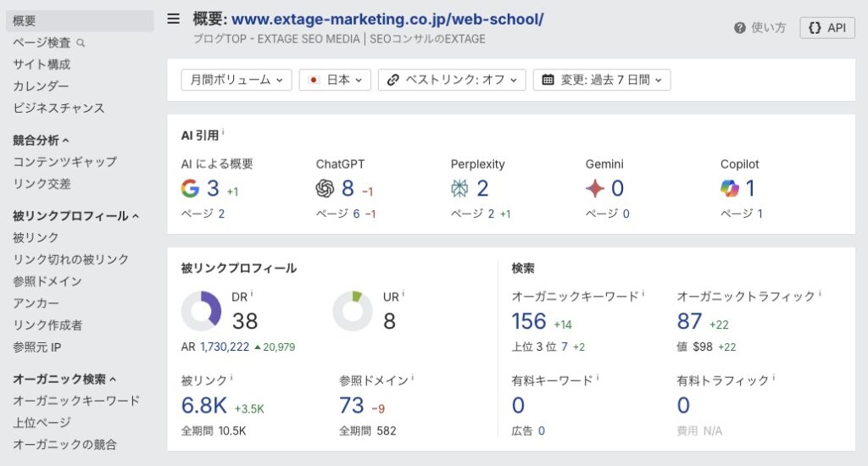Click the オーガニックキーワード value 156

click(529, 321)
